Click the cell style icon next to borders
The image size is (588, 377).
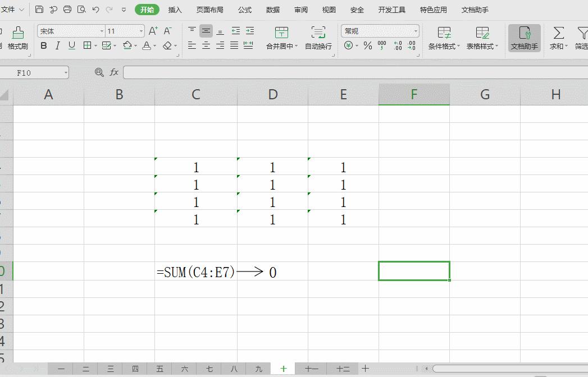point(107,45)
